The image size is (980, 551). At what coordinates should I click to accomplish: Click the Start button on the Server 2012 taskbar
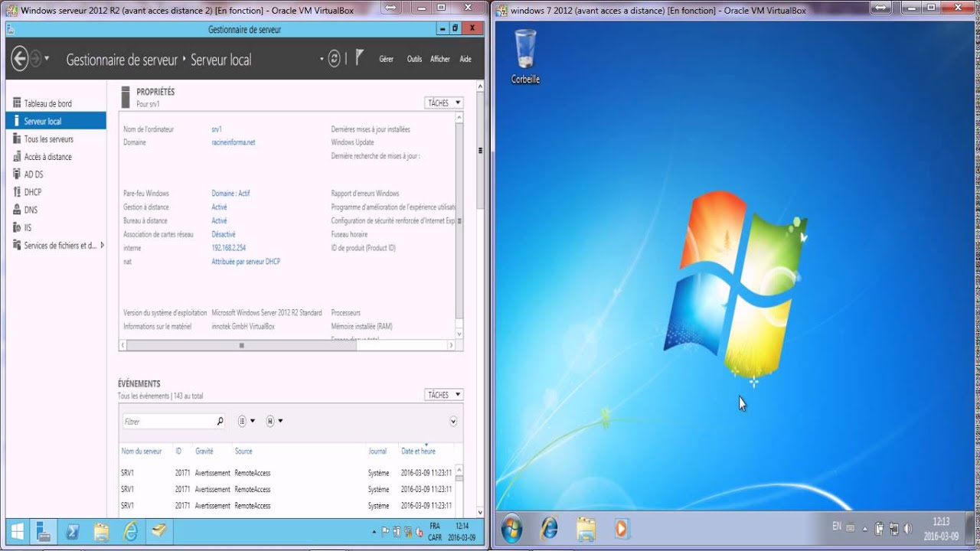coord(17,530)
